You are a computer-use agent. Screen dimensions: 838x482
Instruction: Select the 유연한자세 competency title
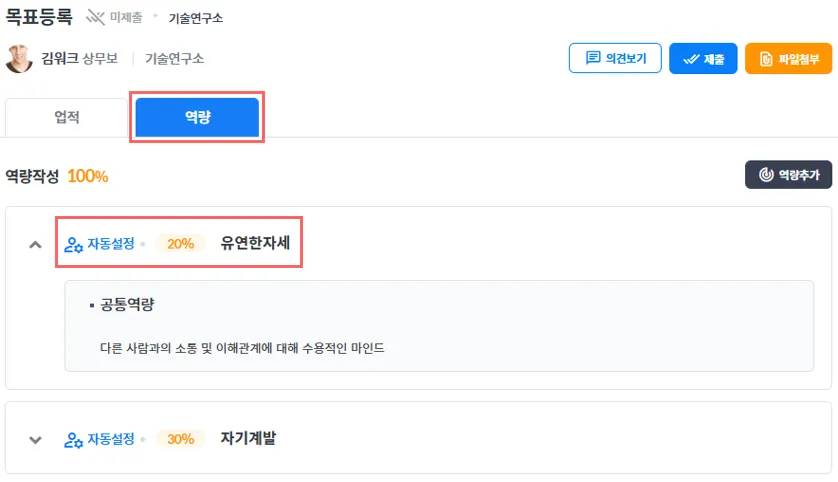point(255,244)
